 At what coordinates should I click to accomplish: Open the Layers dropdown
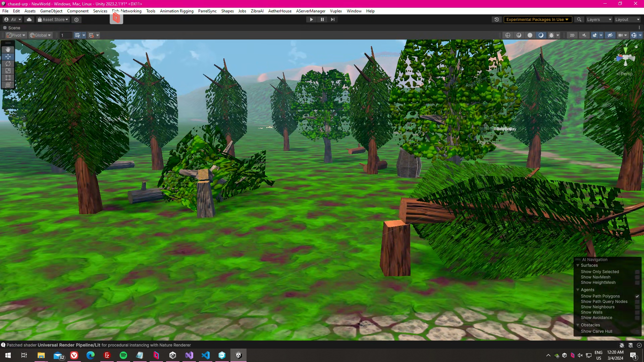[x=599, y=19]
